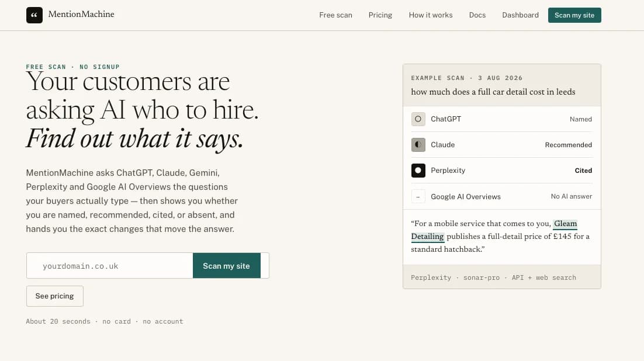Click the Claude half-circle icon

point(418,144)
